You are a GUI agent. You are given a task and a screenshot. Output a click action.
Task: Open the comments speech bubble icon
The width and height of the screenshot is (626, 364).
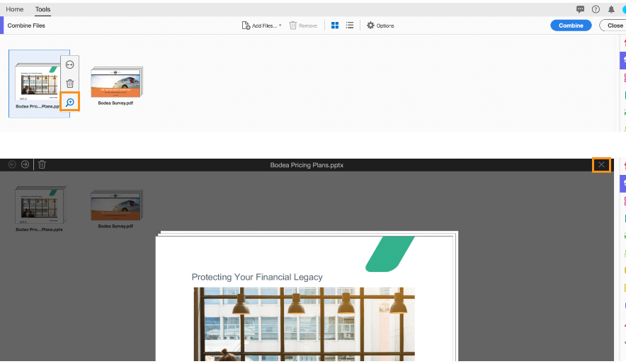click(580, 9)
